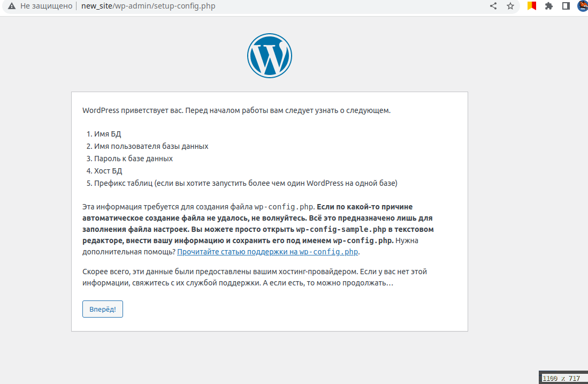Select the "Имя пользователя базы данных" list item
Screen dimensions: 588x384
151,146
